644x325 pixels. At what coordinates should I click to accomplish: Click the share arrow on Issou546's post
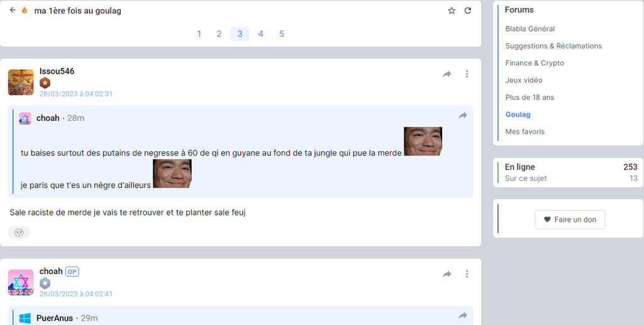[447, 74]
